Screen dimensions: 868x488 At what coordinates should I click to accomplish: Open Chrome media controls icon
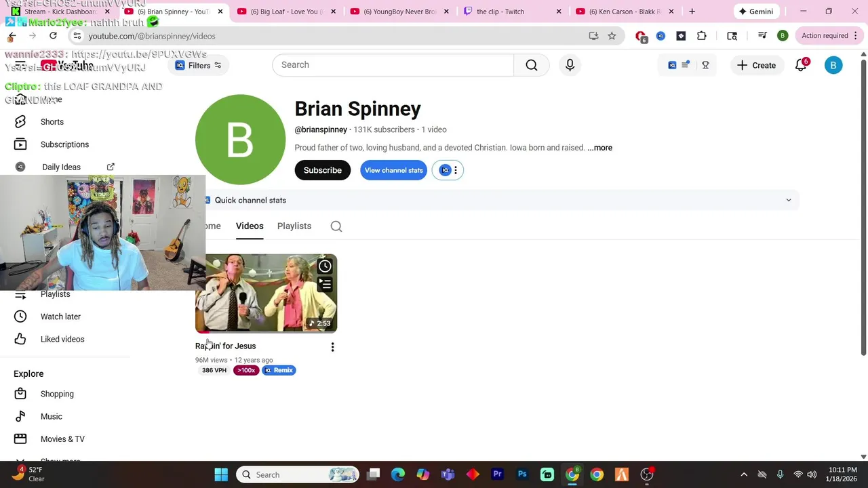(762, 36)
